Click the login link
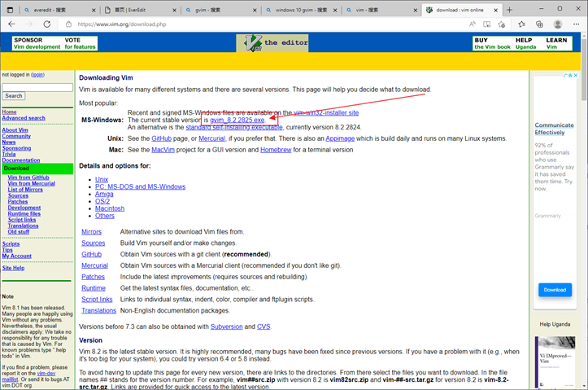The image size is (588, 390). 37,75
